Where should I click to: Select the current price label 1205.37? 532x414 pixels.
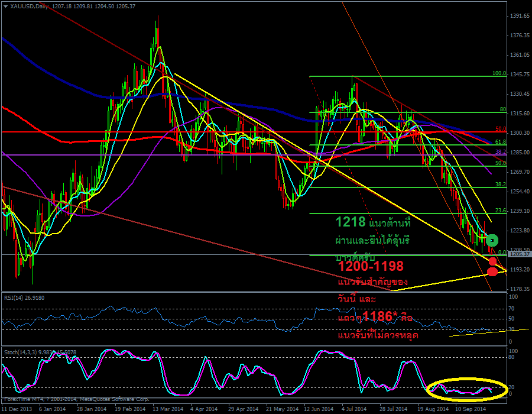click(x=520, y=254)
